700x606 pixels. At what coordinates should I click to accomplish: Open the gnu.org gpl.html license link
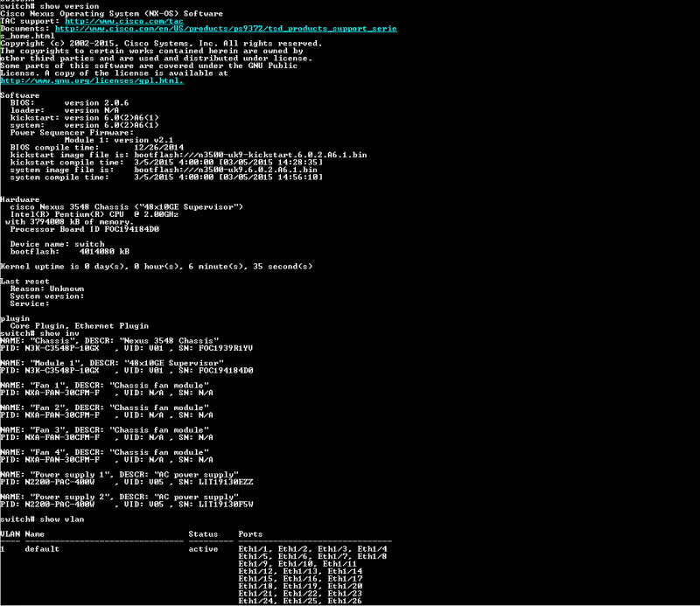tap(92, 80)
